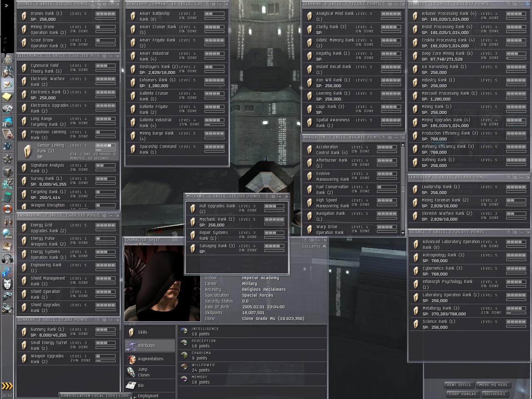Open the Corp Hangar button

463,394
